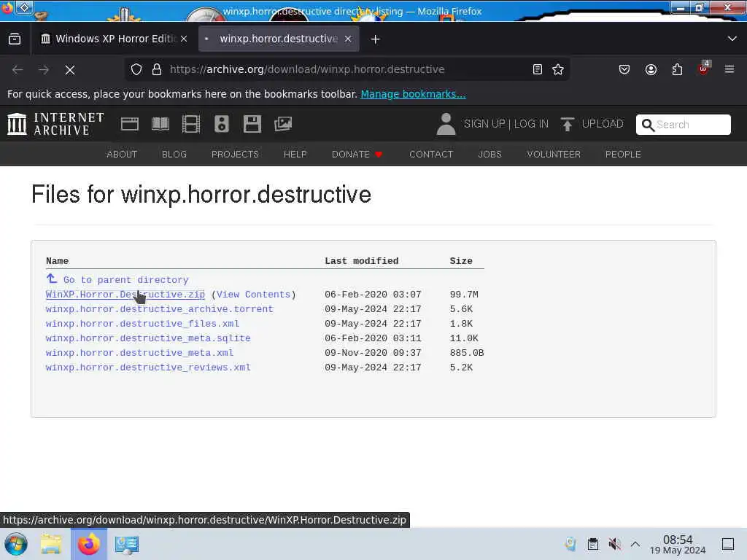Bookmark this page with star icon
The image size is (747, 560).
[558, 69]
